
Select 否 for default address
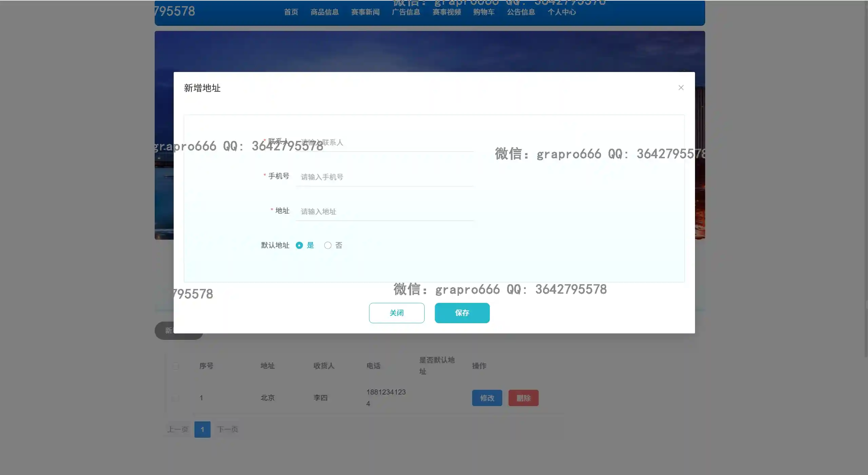tap(328, 245)
